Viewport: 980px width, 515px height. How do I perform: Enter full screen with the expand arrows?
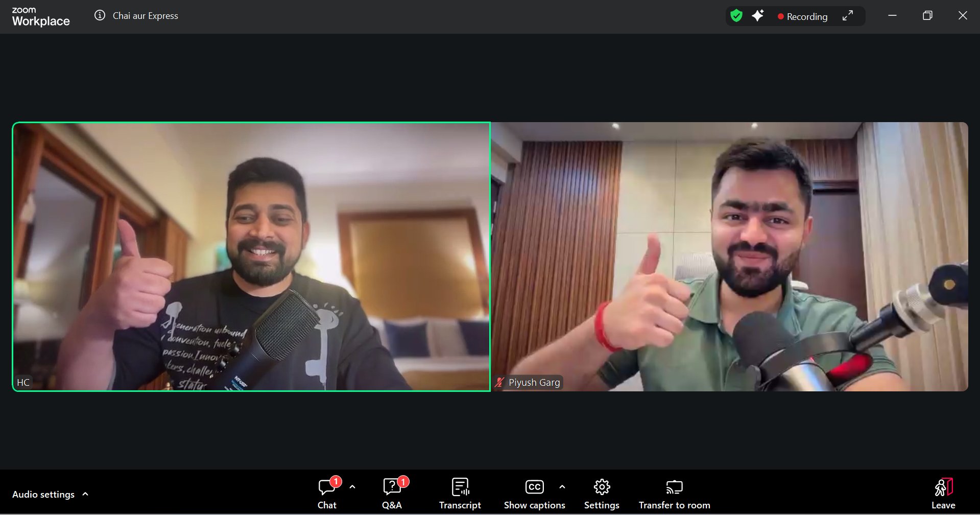tap(848, 16)
